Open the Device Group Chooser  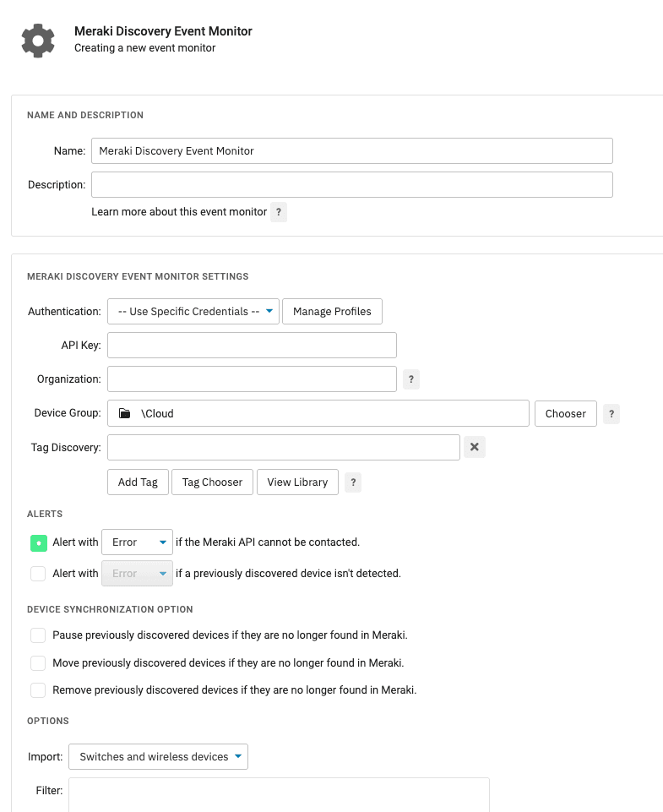tap(565, 413)
